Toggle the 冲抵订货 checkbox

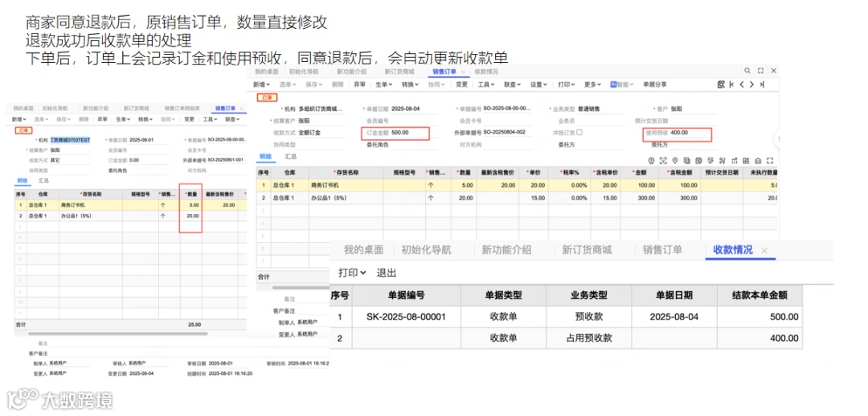[x=579, y=133]
